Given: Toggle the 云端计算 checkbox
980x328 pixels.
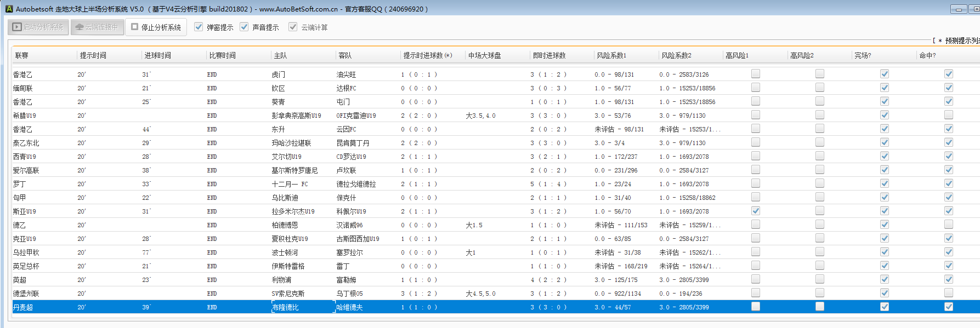Looking at the screenshot, I should (293, 27).
